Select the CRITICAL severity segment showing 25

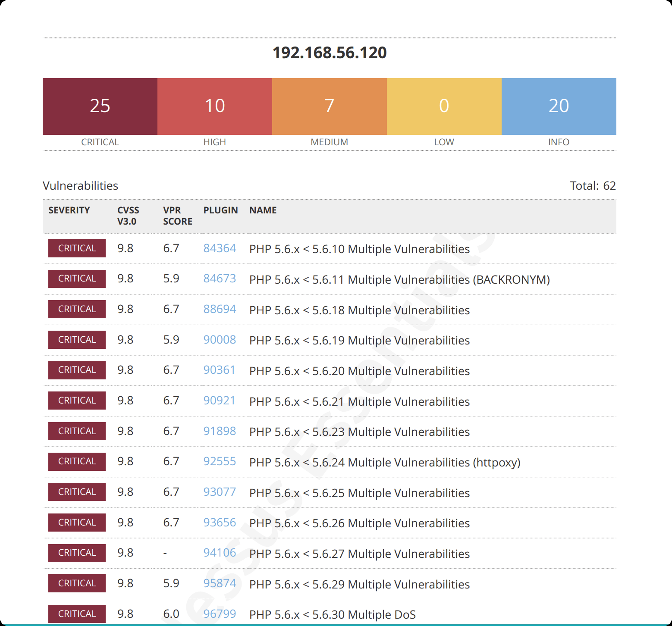[x=99, y=106]
